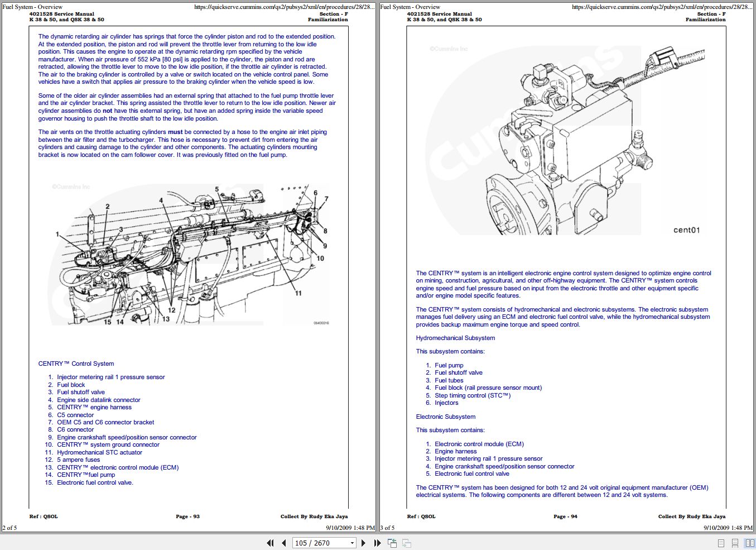Go to the next page

[x=364, y=543]
